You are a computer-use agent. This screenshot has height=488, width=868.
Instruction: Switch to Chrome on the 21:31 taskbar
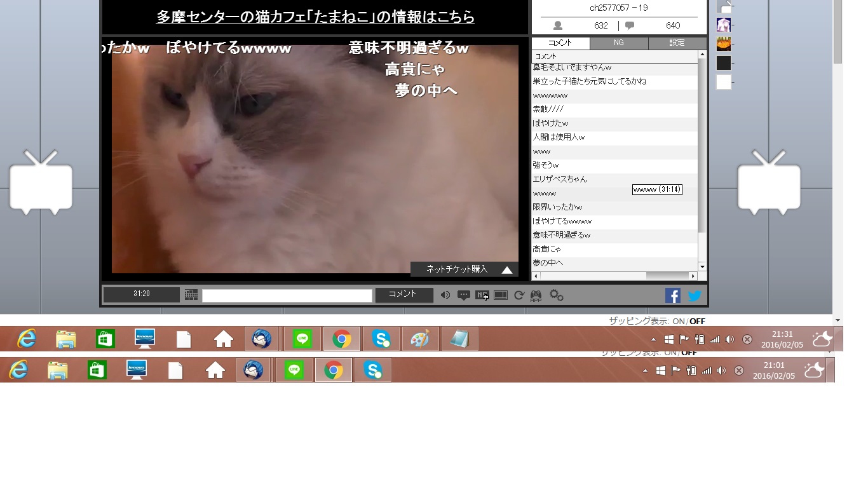pyautogui.click(x=342, y=339)
